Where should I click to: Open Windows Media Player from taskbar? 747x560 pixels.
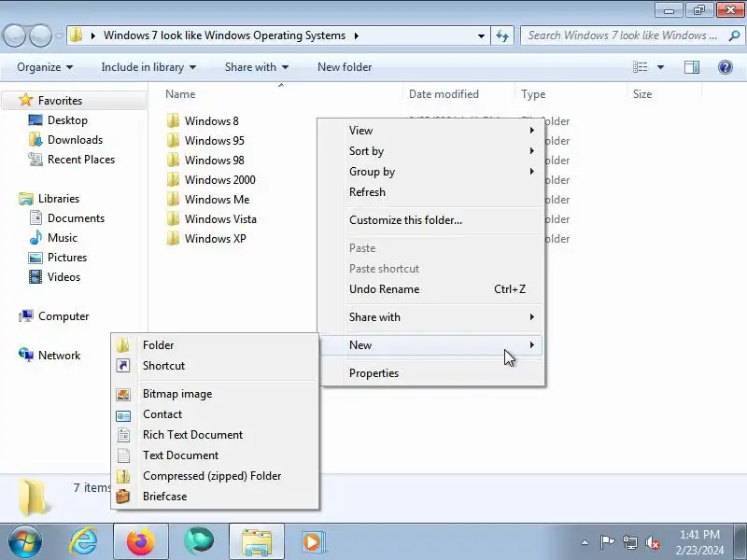coord(314,541)
